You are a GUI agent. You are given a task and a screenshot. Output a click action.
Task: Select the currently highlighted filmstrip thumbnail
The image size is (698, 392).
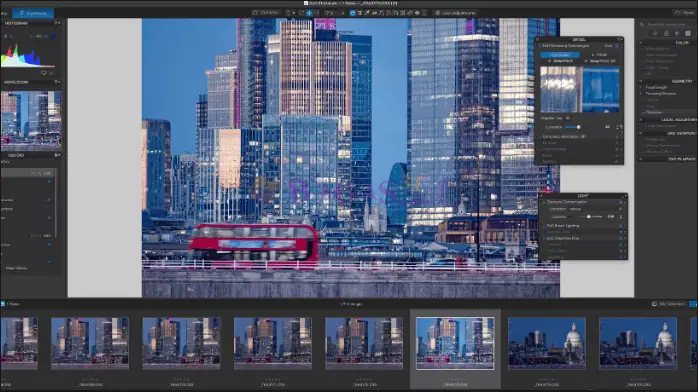tap(455, 343)
